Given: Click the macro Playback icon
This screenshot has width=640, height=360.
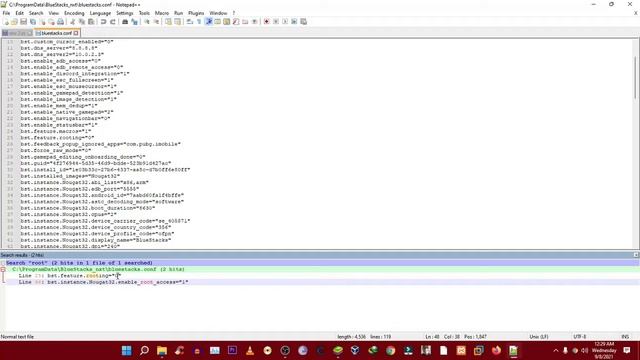Looking at the screenshot, I should [x=285, y=22].
